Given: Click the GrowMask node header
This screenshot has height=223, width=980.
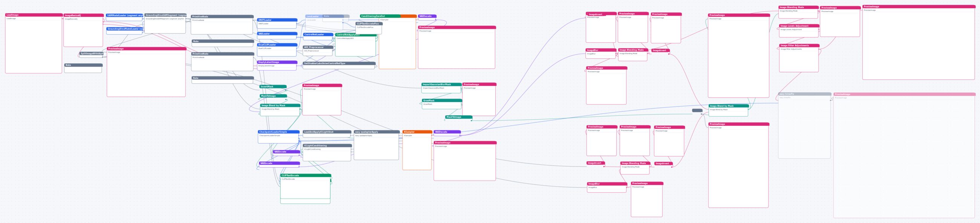Looking at the screenshot, I should [x=442, y=101].
